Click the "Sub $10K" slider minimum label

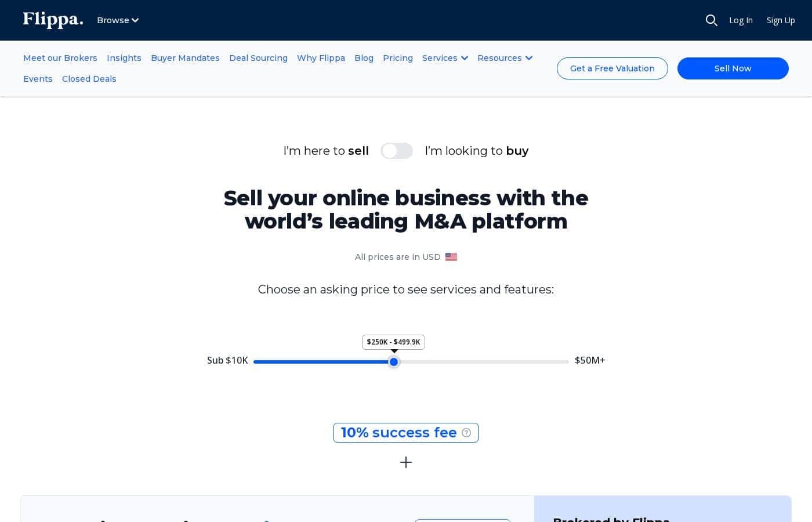227,360
